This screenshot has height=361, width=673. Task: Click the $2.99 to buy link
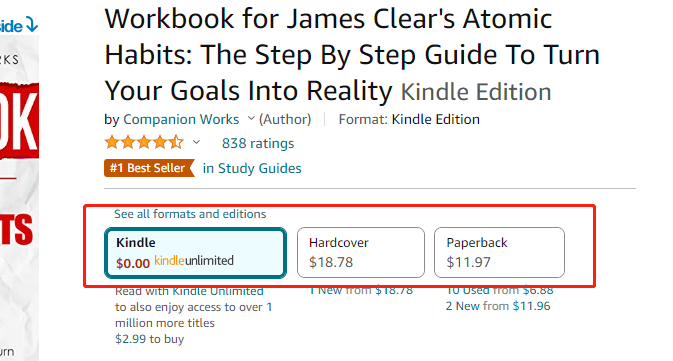click(x=149, y=339)
